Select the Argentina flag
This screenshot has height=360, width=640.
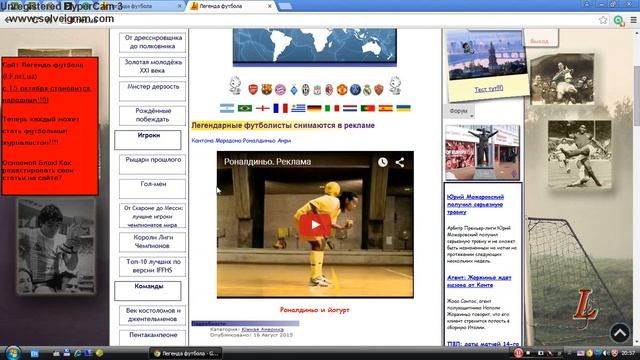227,108
